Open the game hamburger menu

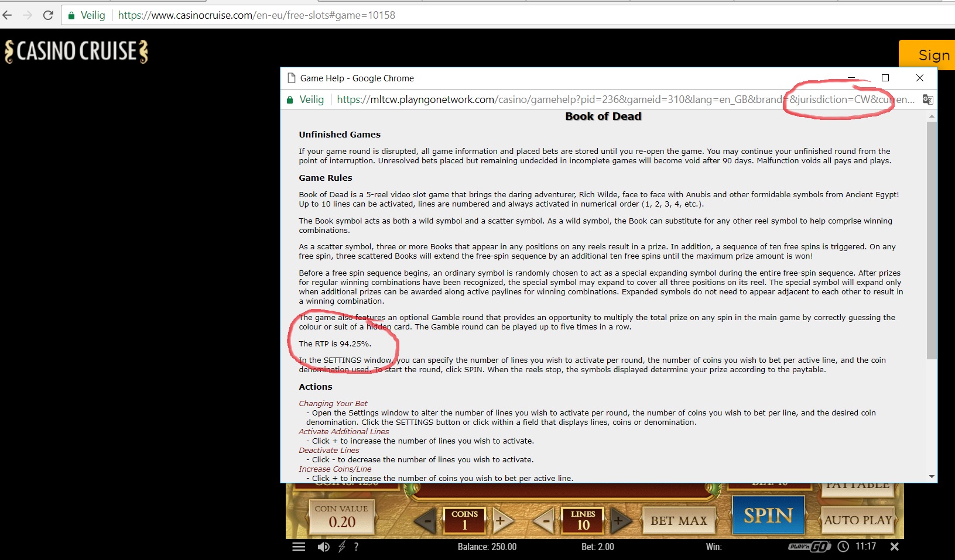click(x=299, y=547)
